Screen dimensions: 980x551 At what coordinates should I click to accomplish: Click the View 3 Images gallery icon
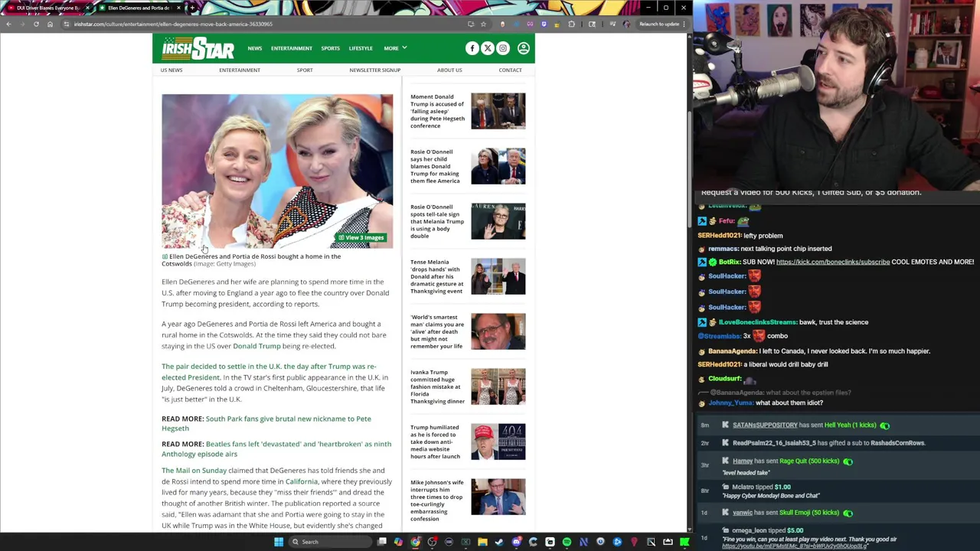click(x=361, y=237)
